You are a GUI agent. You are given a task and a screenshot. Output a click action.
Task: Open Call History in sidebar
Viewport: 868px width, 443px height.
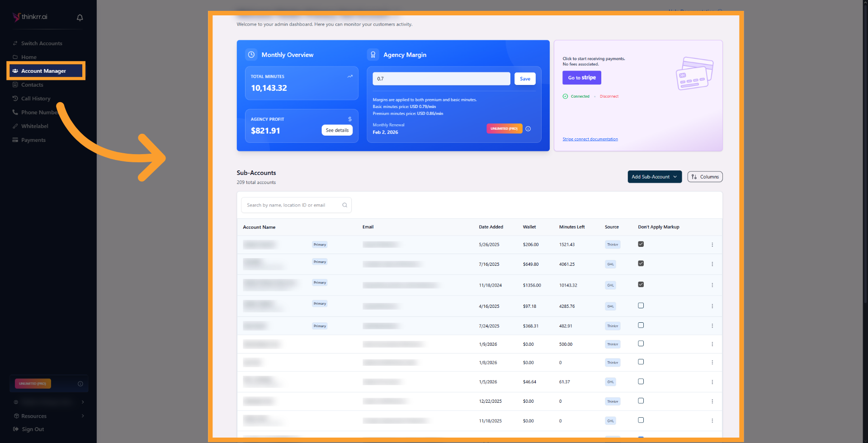36,99
